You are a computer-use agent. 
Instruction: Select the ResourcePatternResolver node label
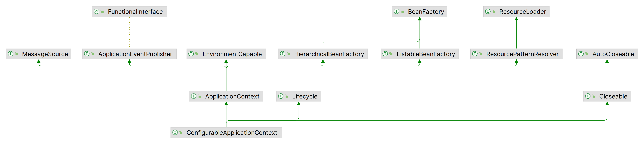(x=522, y=54)
